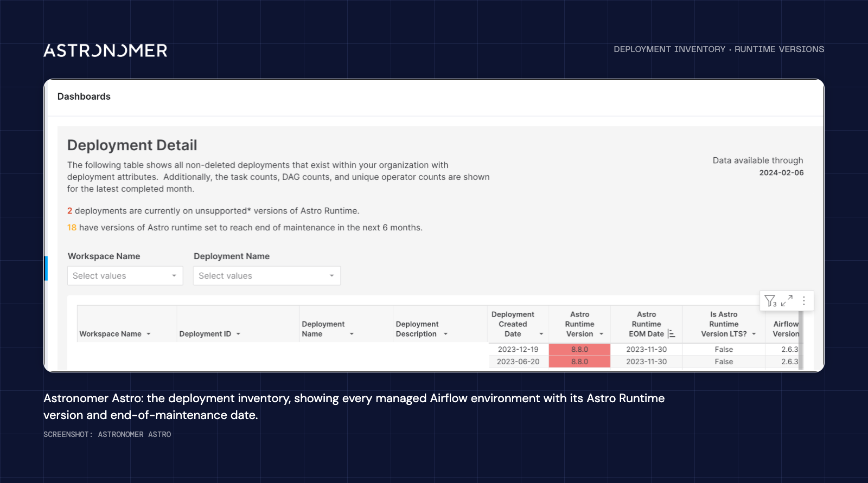868x483 pixels.
Task: Open Astro Runtime Version column dropdown arrow
Action: [x=601, y=334]
